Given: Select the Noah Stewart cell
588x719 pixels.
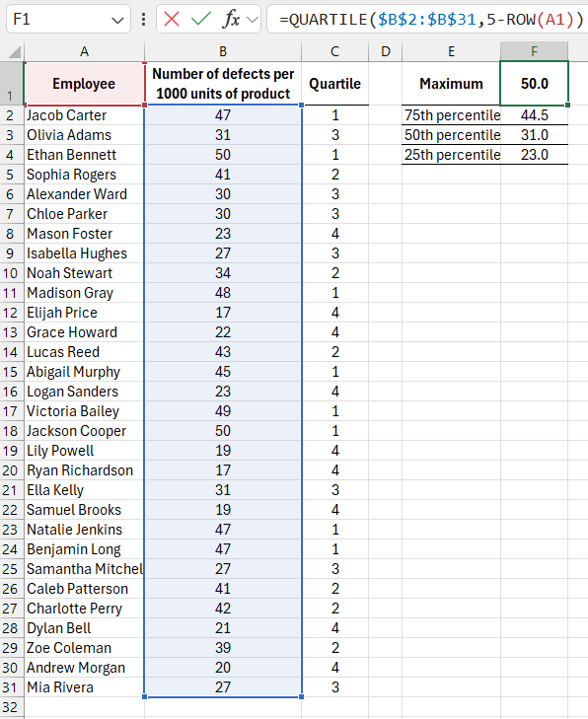Looking at the screenshot, I should (84, 273).
